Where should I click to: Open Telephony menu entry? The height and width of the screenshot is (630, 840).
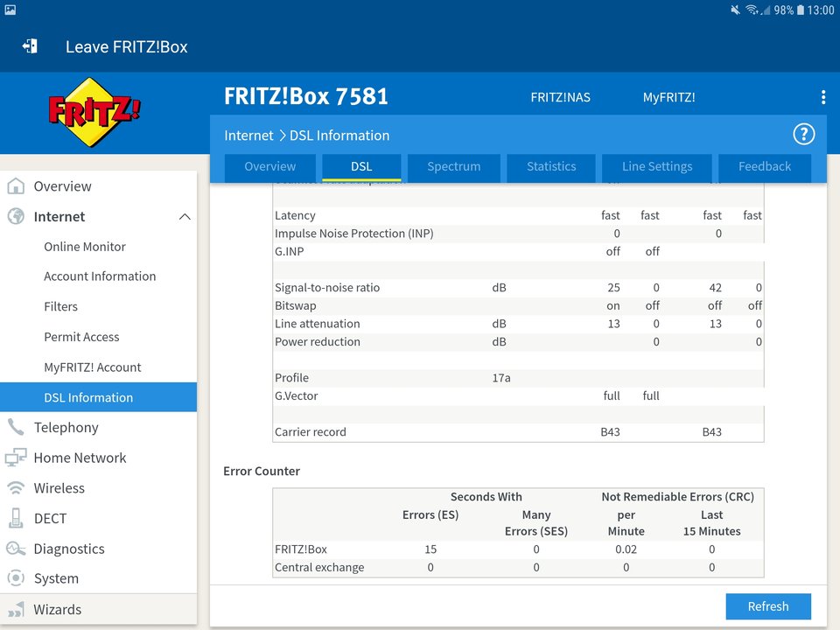(x=66, y=428)
